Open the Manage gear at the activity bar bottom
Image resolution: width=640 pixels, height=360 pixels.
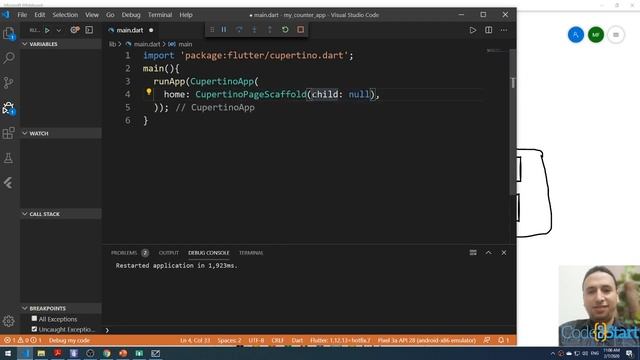[x=9, y=321]
